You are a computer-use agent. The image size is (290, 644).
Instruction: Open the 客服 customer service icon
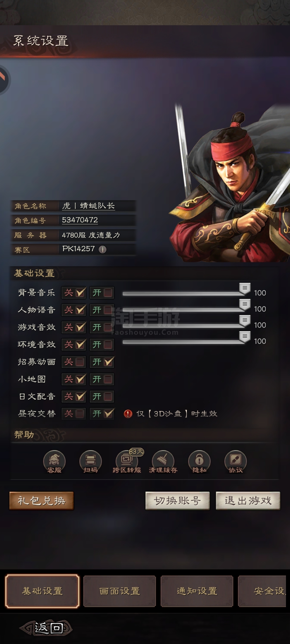pyautogui.click(x=54, y=462)
